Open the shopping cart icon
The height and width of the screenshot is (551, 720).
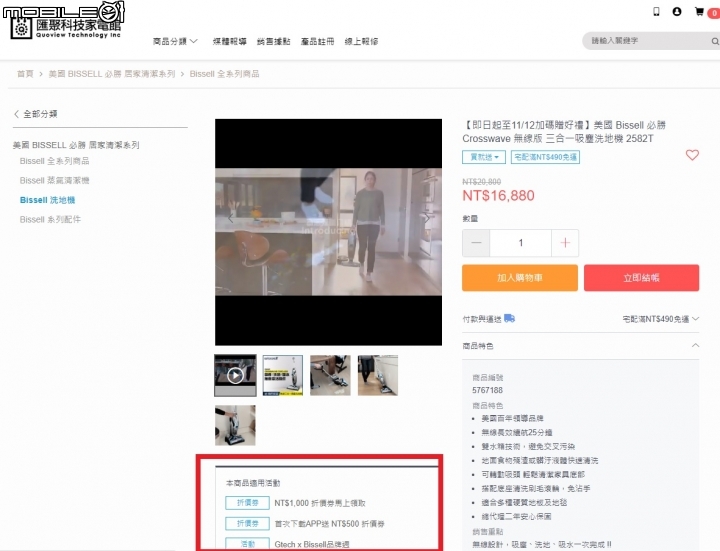click(x=699, y=12)
